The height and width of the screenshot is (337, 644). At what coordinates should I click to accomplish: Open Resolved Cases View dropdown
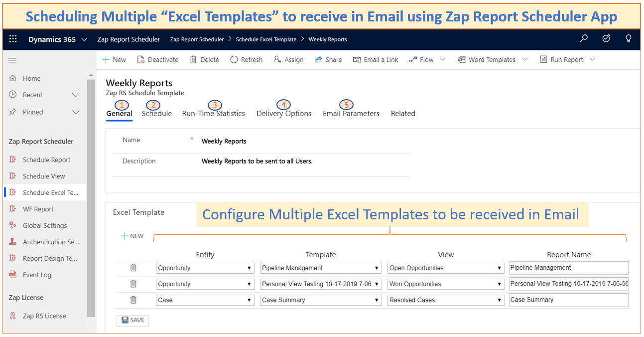point(446,300)
